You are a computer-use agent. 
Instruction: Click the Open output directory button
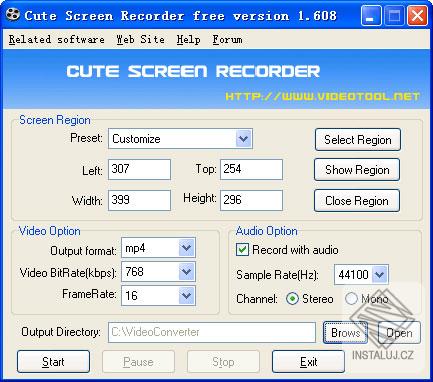(399, 333)
